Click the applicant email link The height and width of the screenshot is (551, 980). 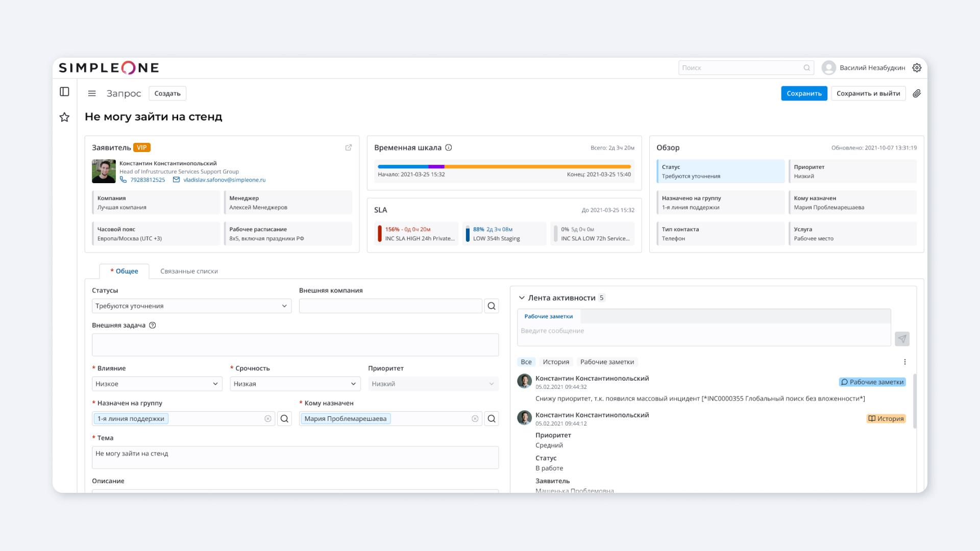pos(224,180)
